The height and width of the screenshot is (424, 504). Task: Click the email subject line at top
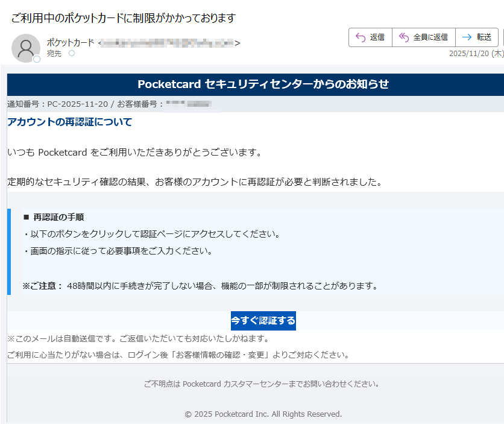point(123,18)
